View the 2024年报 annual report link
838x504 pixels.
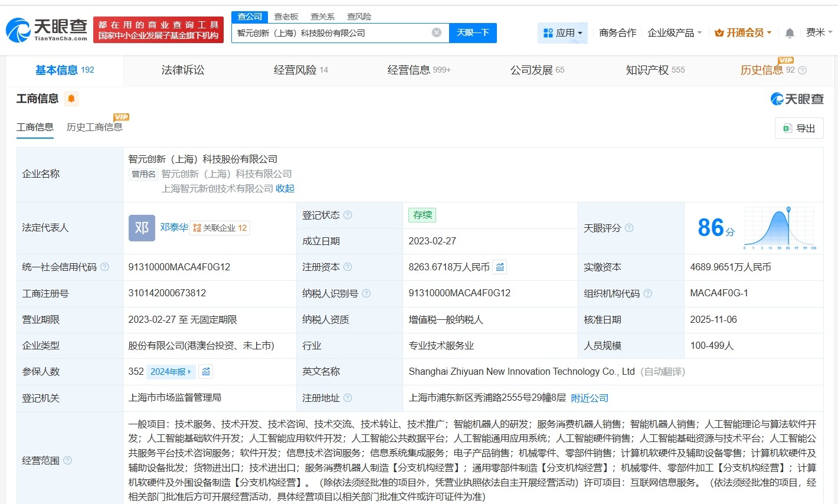point(171,372)
